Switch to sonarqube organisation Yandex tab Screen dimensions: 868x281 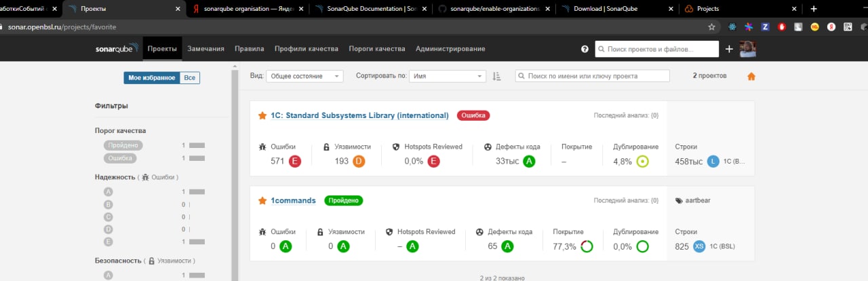[x=248, y=9]
